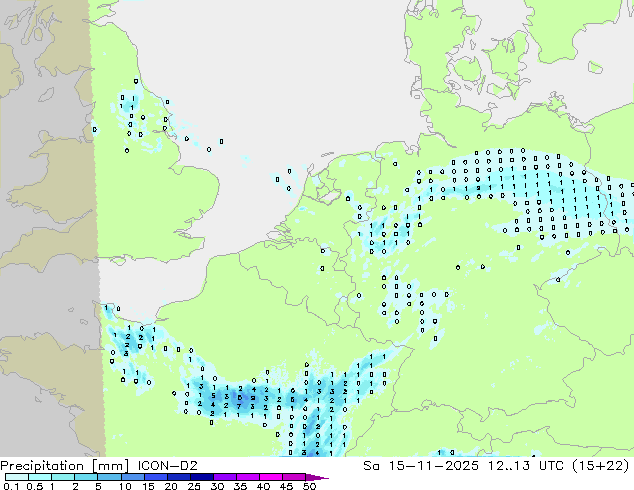
Task: Click the above-50 arrow tip of legend
Action: click(x=317, y=478)
